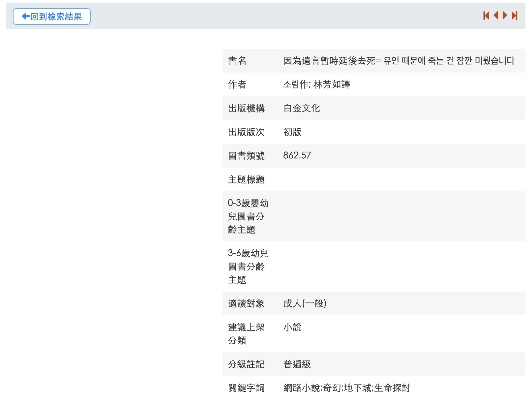Click the 0-3歲嬰幼兒圖書分齡主題 label
Image resolution: width=532 pixels, height=407 pixels.
pyautogui.click(x=248, y=216)
